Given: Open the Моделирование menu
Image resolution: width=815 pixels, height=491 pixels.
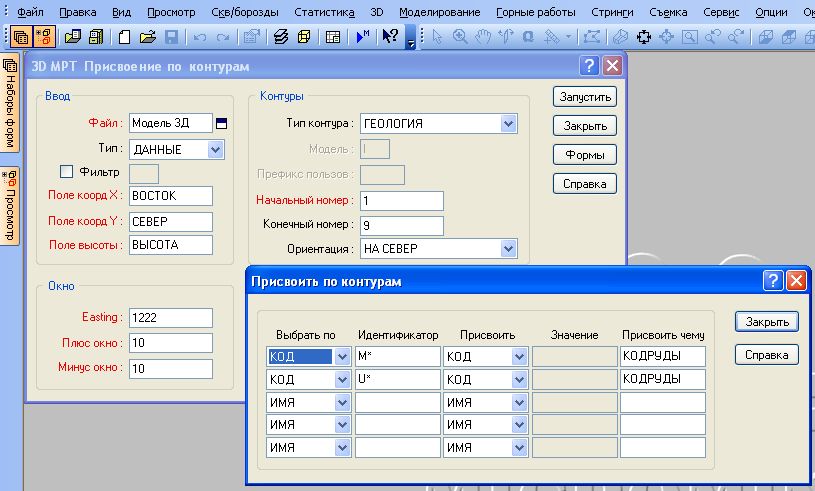Looking at the screenshot, I should [x=440, y=12].
